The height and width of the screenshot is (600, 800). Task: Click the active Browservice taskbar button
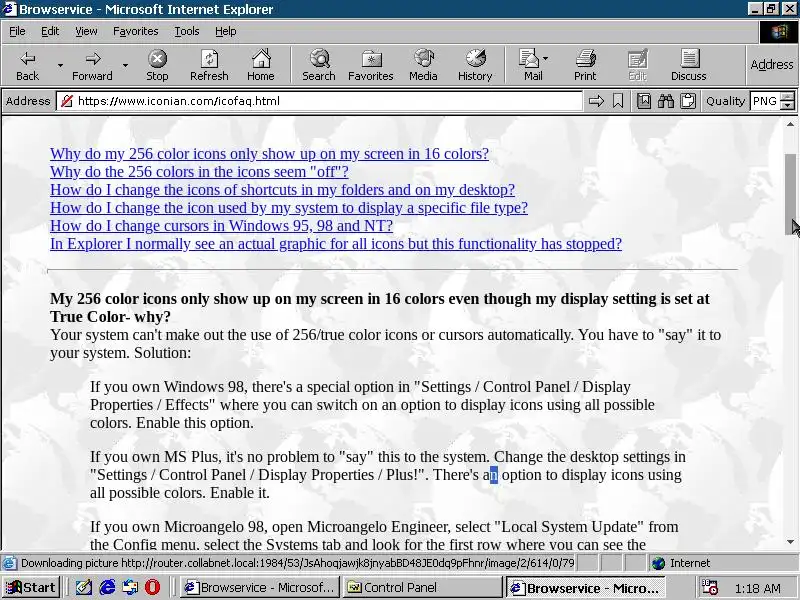(x=586, y=587)
